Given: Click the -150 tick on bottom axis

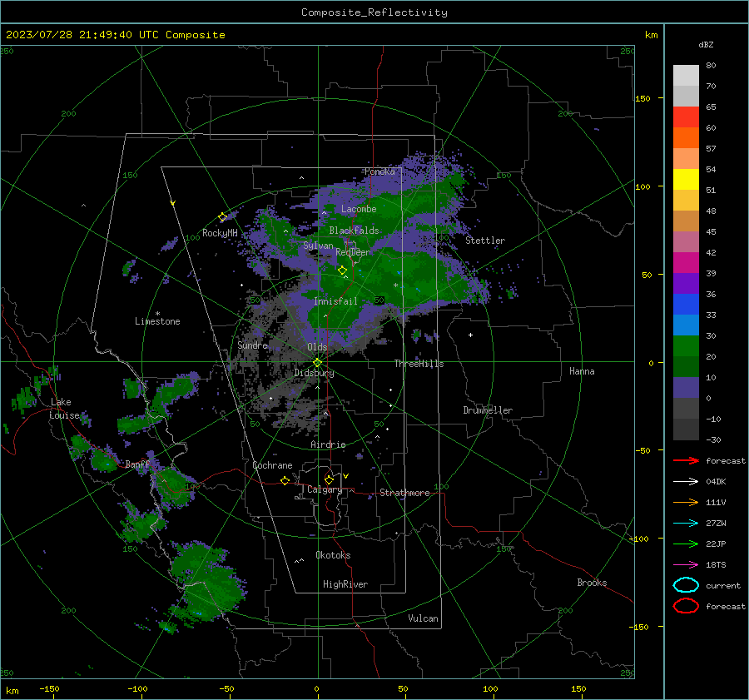Looking at the screenshot, I should click(50, 689).
